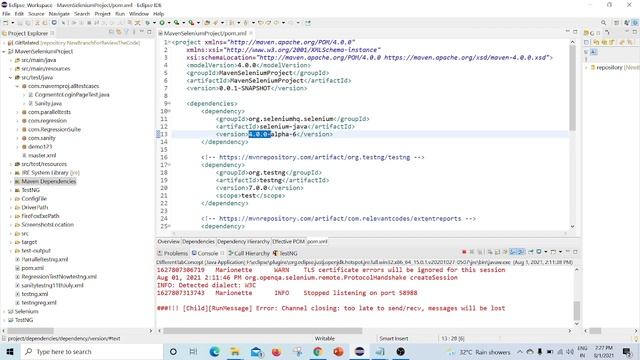This screenshot has width=640, height=360.
Task: Maximize the Project Explorer view
Action: point(149,32)
